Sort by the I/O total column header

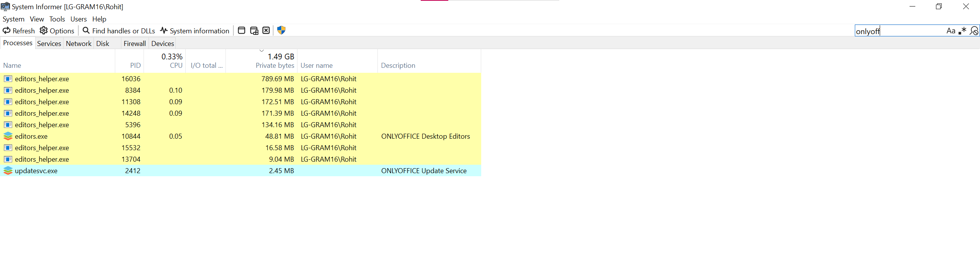tap(206, 61)
